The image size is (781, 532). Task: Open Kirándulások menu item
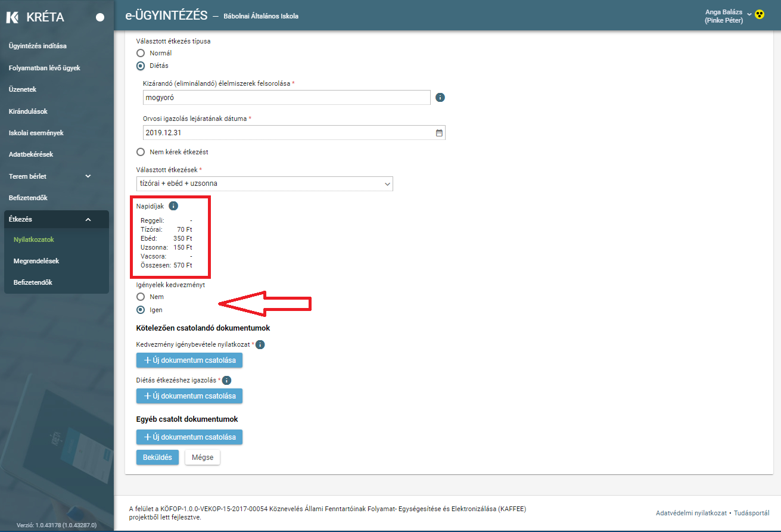[x=28, y=111]
